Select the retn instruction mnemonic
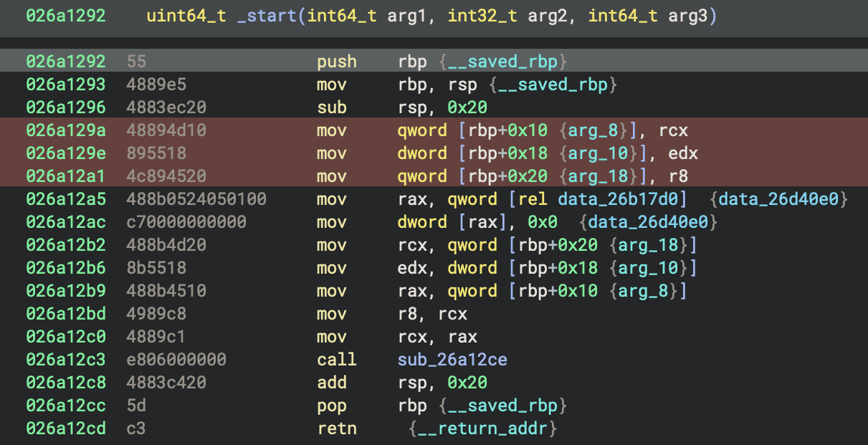868x445 pixels. [x=336, y=429]
